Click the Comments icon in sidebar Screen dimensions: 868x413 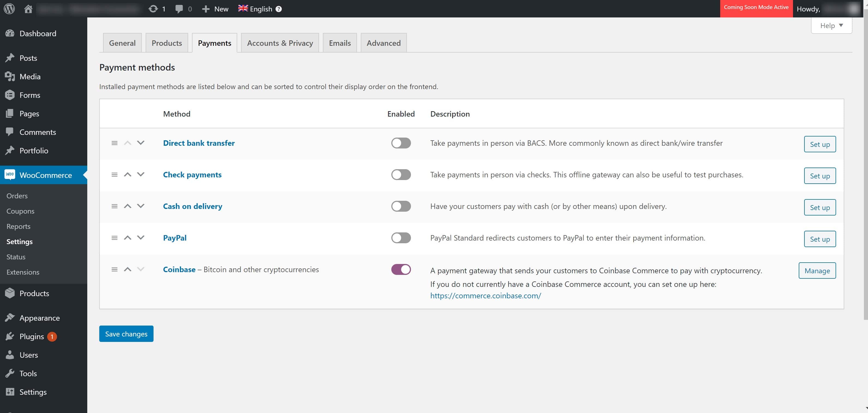[x=10, y=132]
